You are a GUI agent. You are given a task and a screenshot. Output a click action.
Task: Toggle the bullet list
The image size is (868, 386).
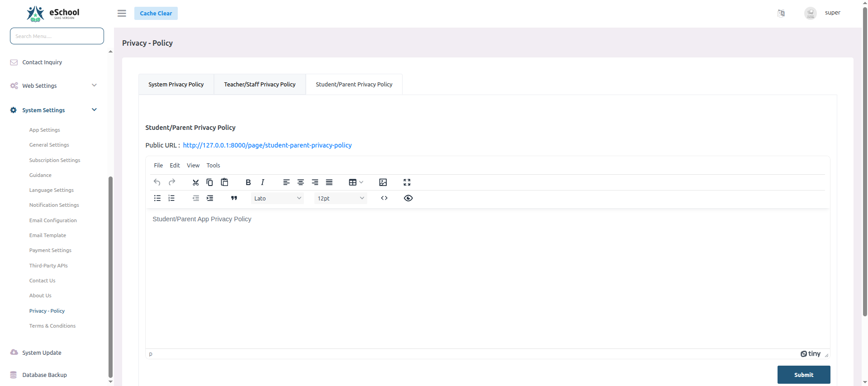click(157, 198)
